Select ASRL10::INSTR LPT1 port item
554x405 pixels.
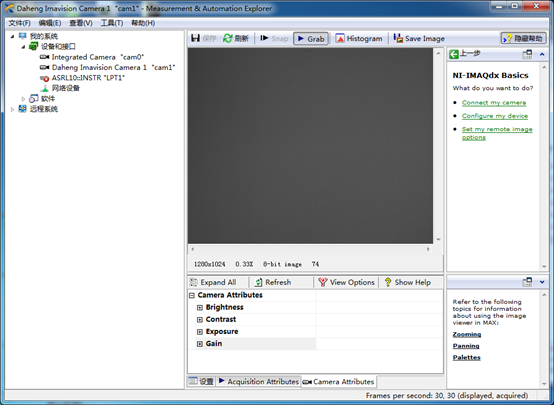coord(82,78)
